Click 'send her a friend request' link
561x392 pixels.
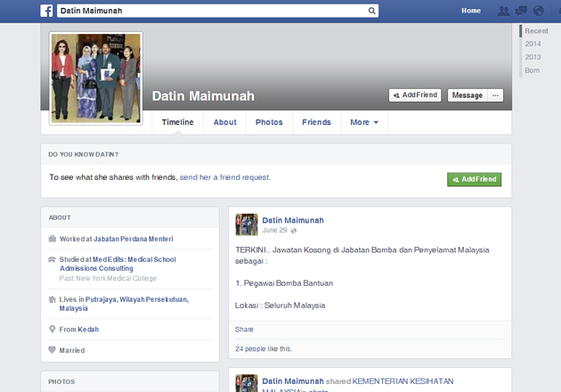pos(224,177)
